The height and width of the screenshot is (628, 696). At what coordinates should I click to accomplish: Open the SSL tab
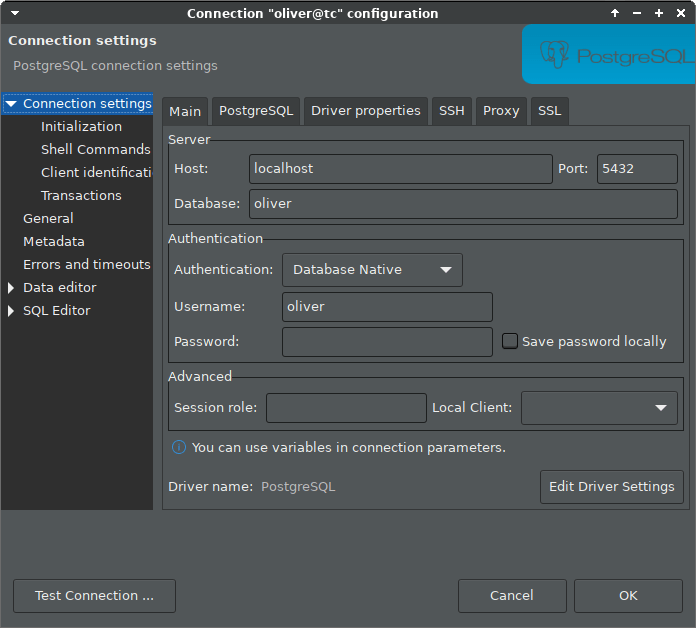549,110
